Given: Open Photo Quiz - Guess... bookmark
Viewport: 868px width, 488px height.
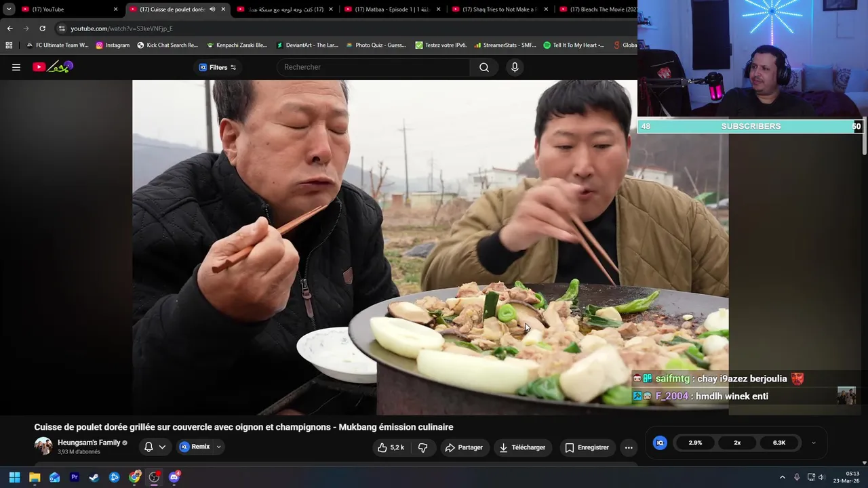Looking at the screenshot, I should click(376, 45).
